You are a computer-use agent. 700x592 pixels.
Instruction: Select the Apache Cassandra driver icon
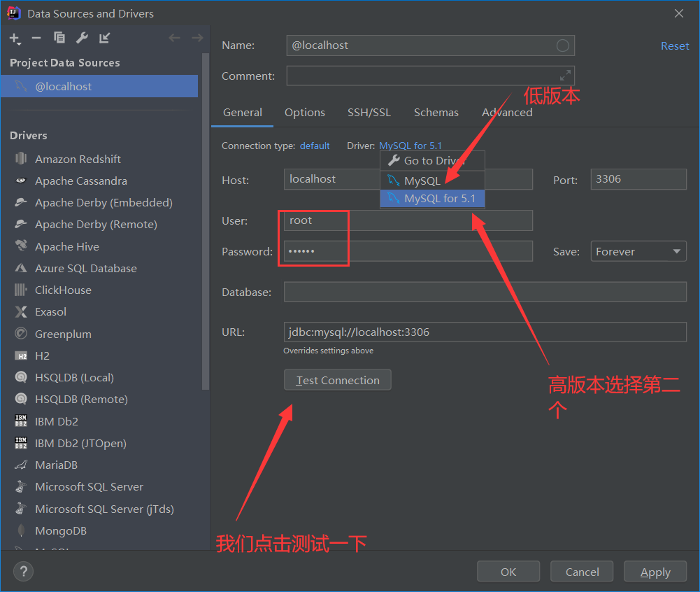coord(21,181)
